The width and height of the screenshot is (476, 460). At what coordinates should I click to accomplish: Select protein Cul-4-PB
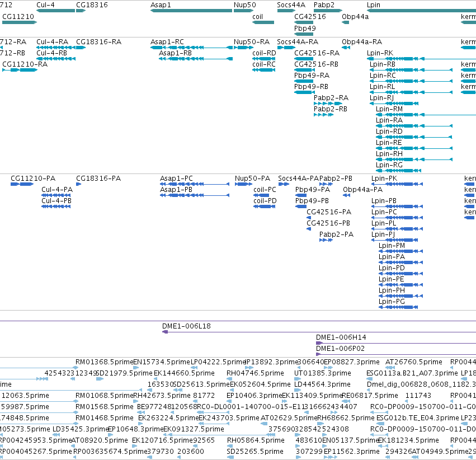(56, 206)
